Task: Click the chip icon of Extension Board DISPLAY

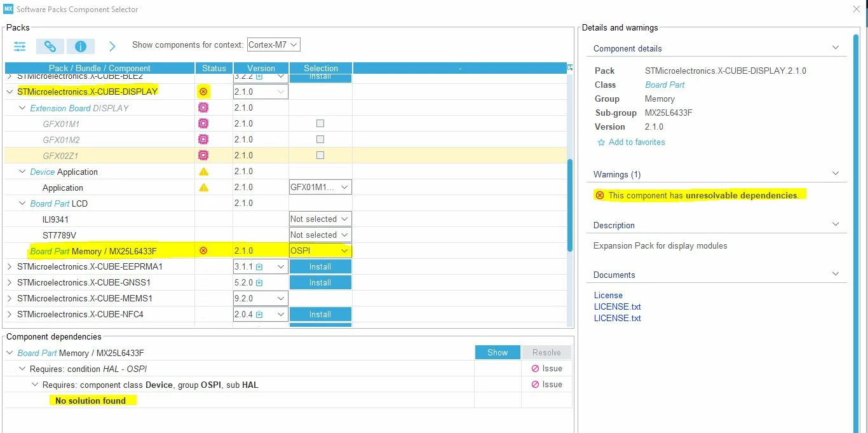Action: [x=203, y=107]
